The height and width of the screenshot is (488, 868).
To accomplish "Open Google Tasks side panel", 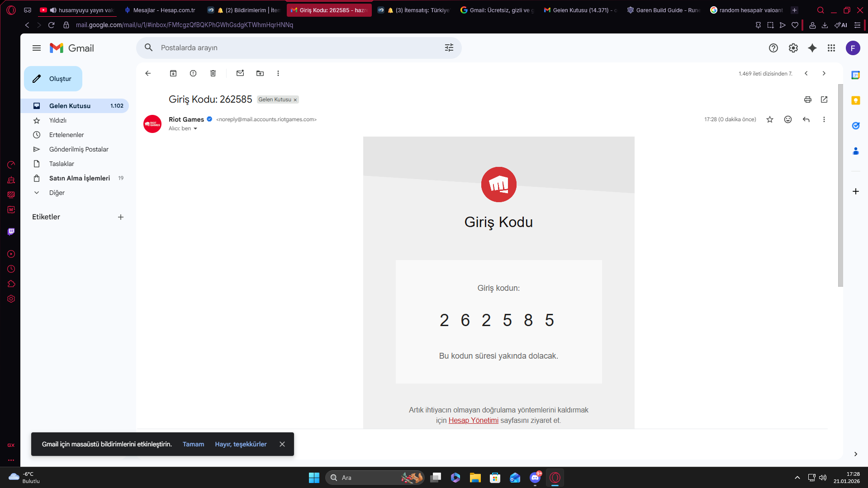I will coord(856,126).
